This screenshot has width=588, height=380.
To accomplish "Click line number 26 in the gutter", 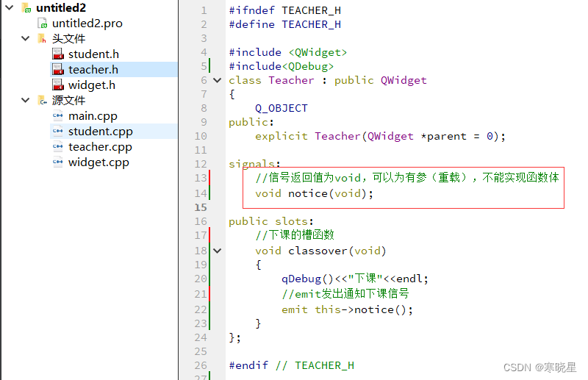I will point(201,365).
